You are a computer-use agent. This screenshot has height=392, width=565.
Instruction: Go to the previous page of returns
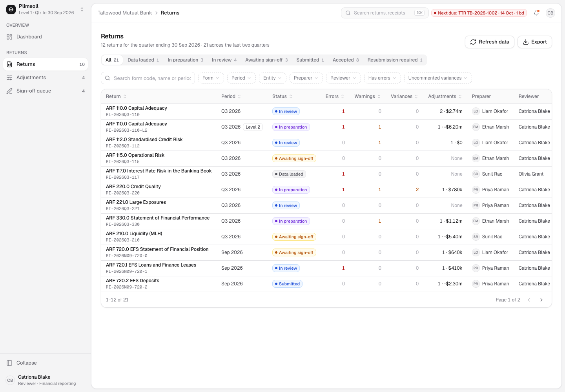point(529,300)
